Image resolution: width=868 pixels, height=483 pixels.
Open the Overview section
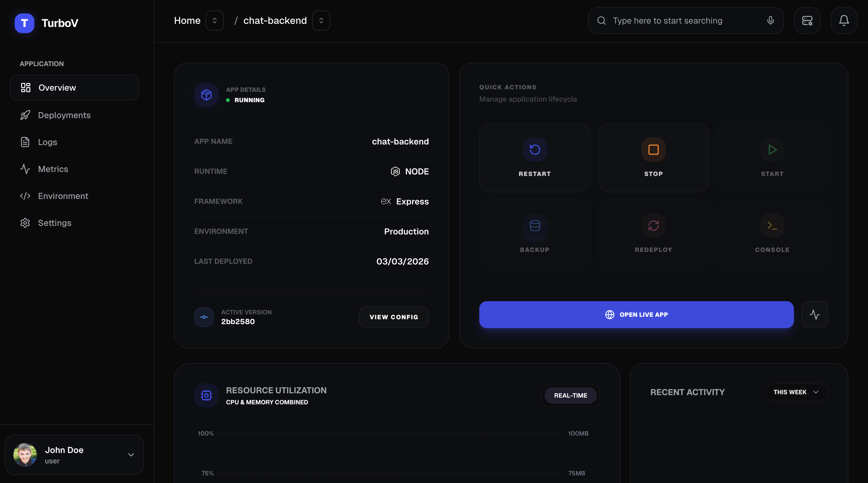click(74, 88)
